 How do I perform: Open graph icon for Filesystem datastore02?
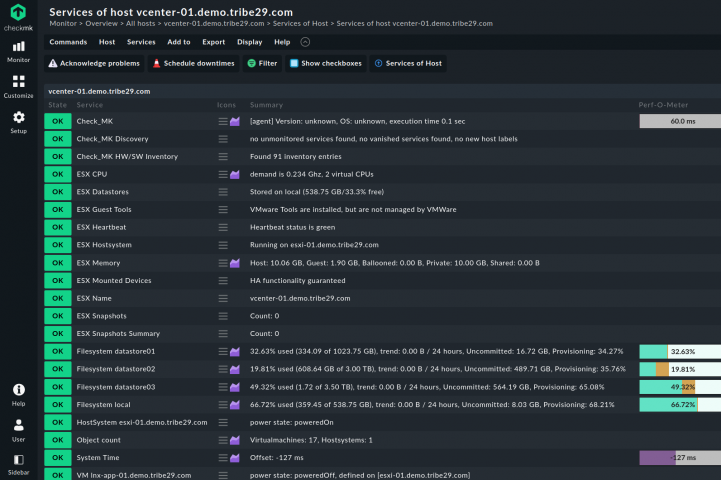[235, 369]
